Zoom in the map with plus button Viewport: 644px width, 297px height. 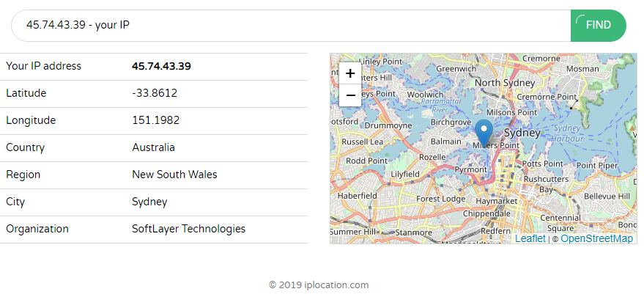pos(350,73)
